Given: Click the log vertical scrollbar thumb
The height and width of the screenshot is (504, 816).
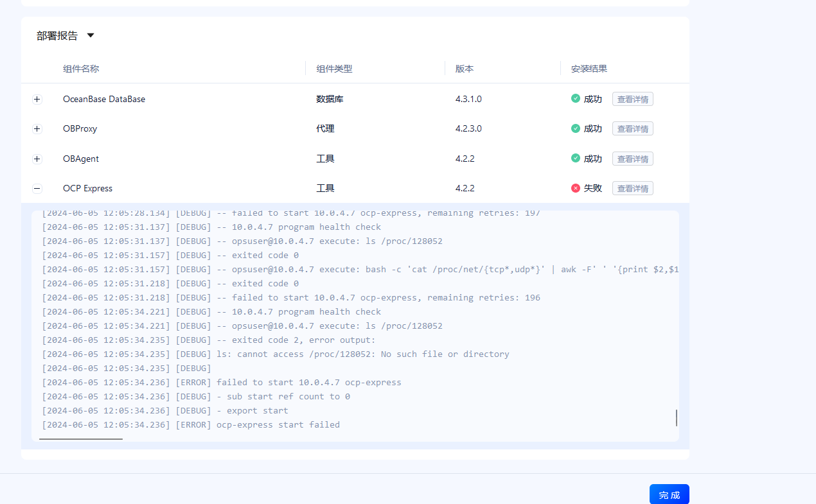Looking at the screenshot, I should coord(676,418).
